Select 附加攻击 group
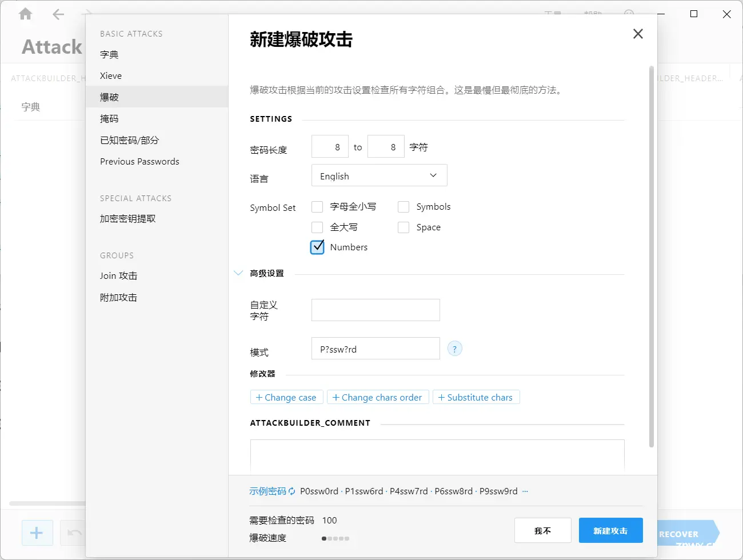The image size is (743, 560). (x=157, y=297)
